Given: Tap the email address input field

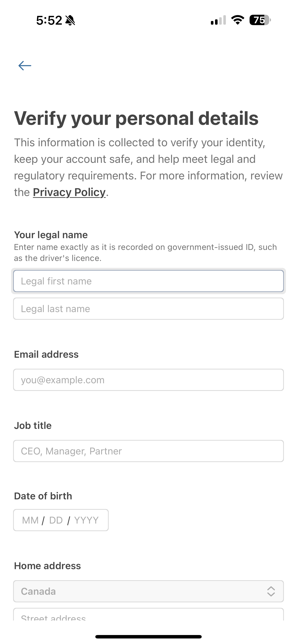Looking at the screenshot, I should click(x=148, y=380).
